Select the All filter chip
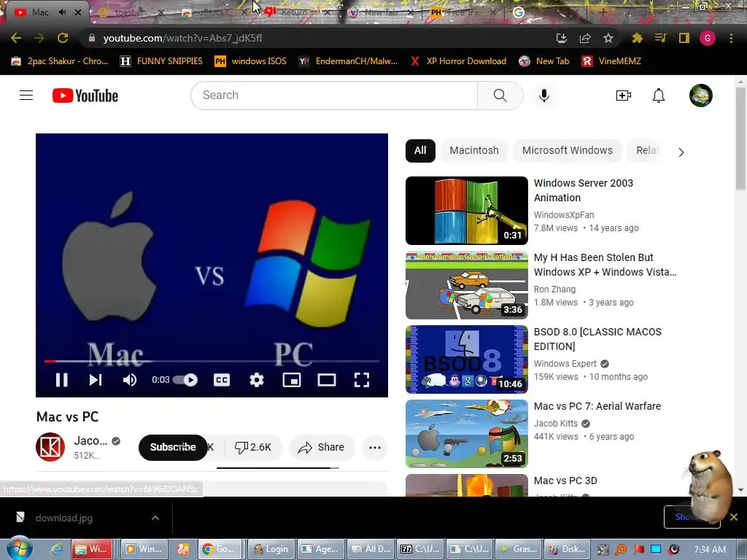This screenshot has height=560, width=747. [420, 150]
